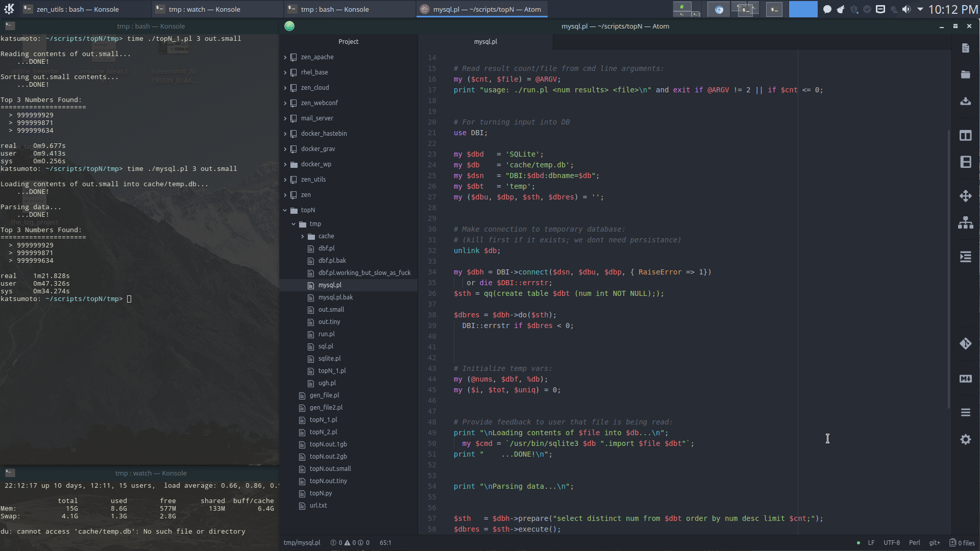Click the shield info tray icon
Viewport: 980px width, 551px height.
coord(854,9)
